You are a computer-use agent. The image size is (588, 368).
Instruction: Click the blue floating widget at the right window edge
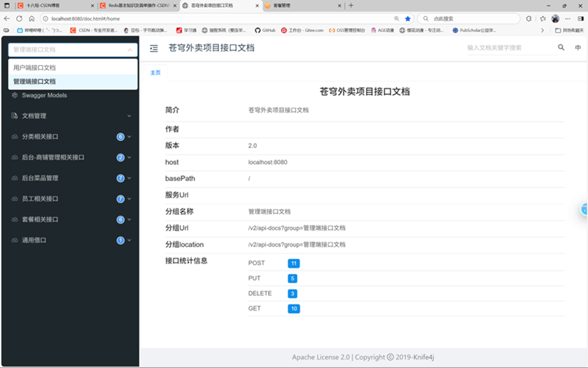[584, 209]
